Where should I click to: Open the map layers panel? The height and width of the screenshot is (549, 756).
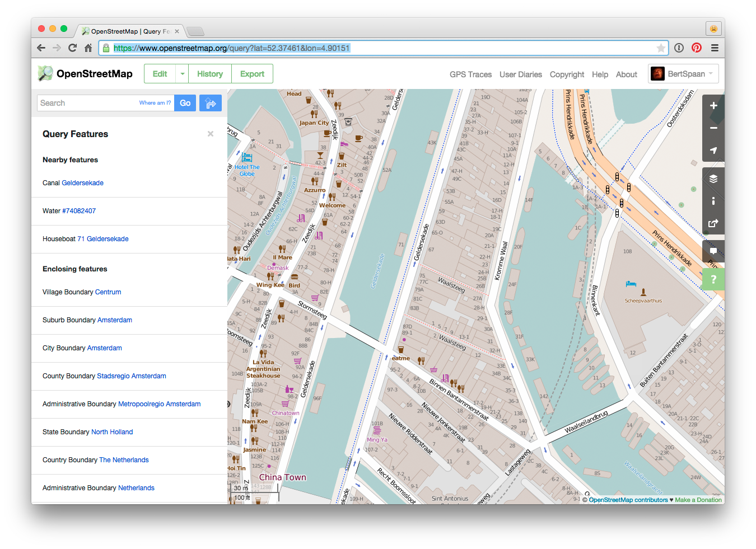pyautogui.click(x=713, y=179)
